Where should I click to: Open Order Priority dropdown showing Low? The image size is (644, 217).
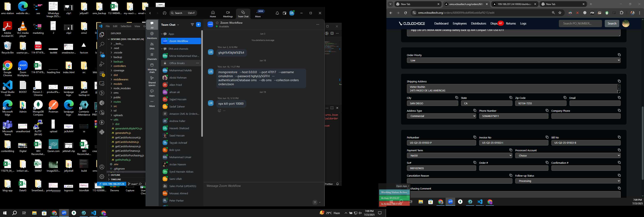pyautogui.click(x=514, y=60)
